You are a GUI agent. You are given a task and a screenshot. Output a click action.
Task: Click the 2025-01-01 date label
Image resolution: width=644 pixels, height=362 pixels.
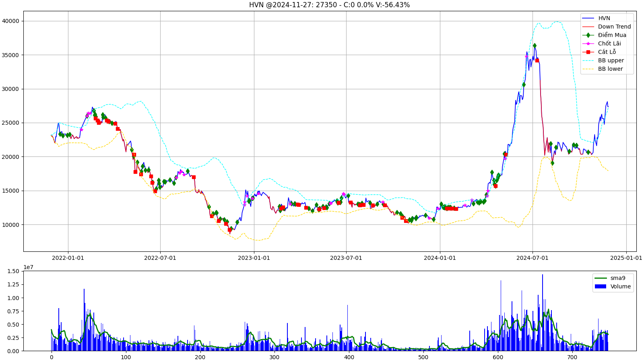point(626,258)
